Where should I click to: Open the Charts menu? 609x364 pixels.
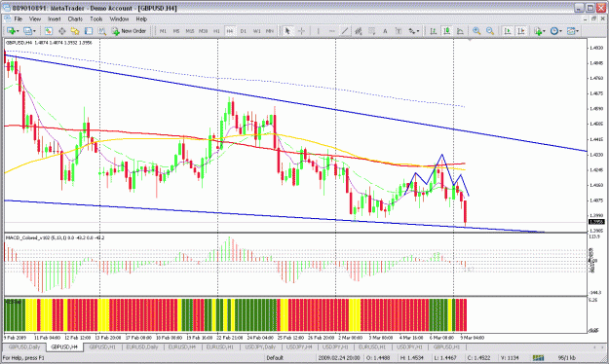tap(75, 18)
